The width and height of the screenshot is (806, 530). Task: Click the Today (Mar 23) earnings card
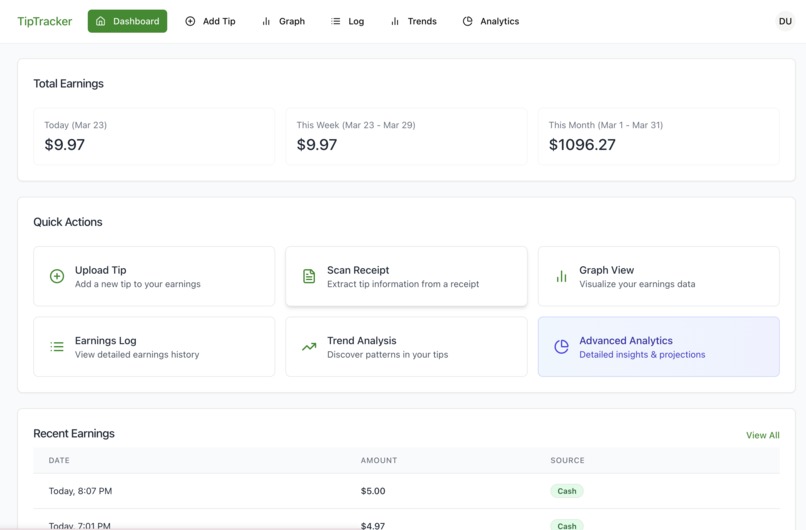154,136
